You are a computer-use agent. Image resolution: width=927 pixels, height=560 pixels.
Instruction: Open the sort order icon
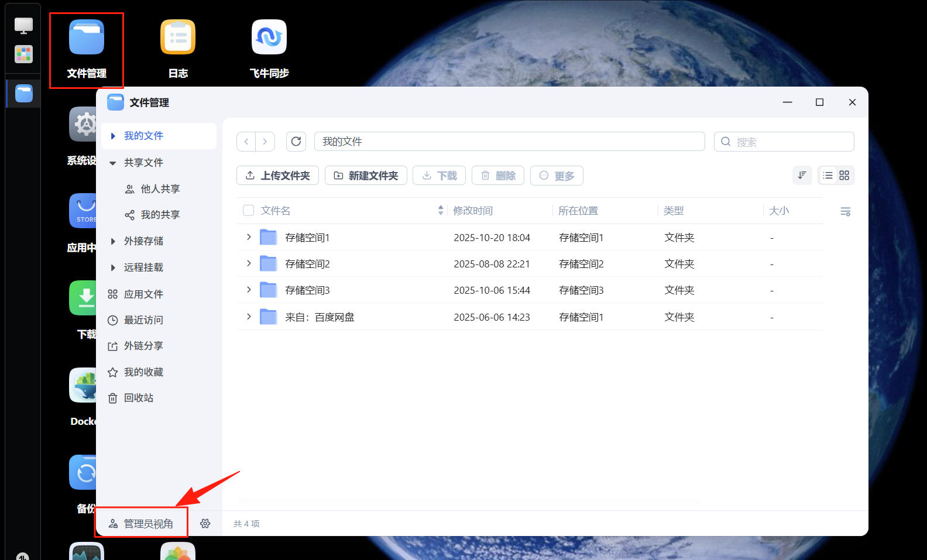coord(802,176)
